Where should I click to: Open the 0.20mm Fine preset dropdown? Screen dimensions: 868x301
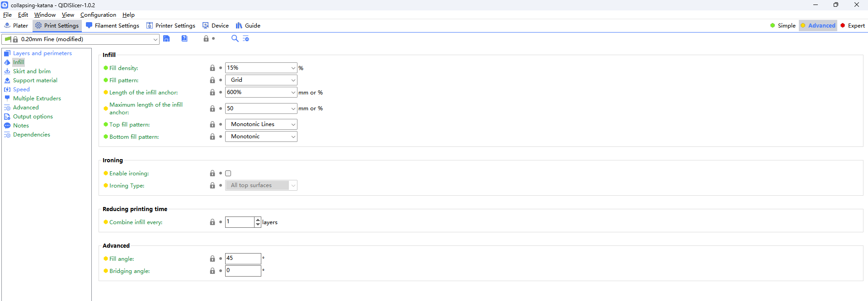point(155,39)
